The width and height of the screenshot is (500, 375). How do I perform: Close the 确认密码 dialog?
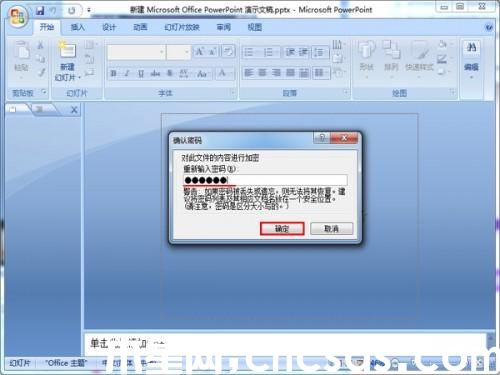click(x=344, y=138)
